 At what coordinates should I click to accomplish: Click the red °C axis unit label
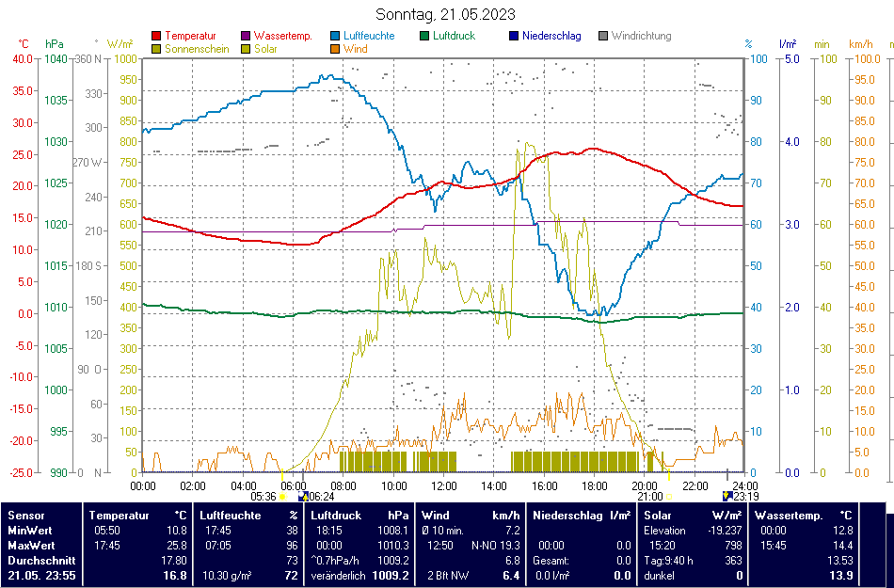(24, 44)
